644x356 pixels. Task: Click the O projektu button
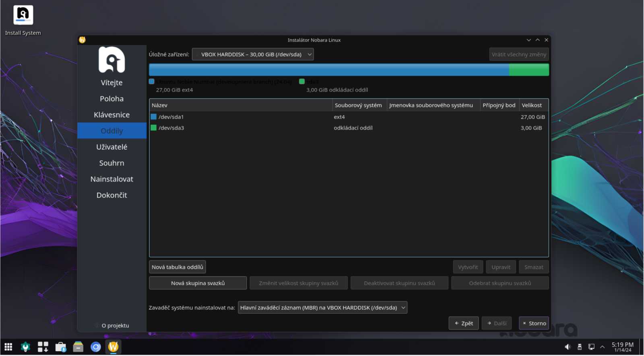tap(112, 325)
